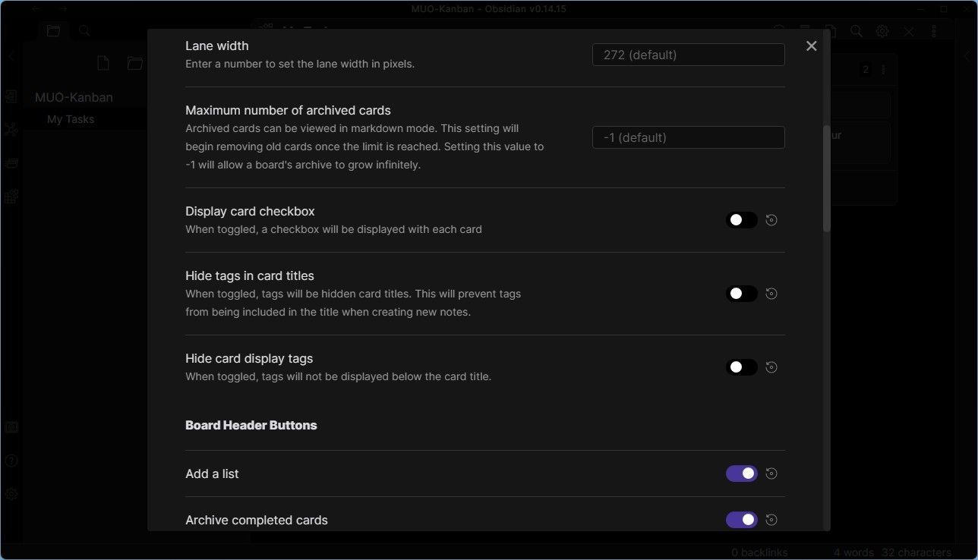Reset Archive completed cards setting

771,520
